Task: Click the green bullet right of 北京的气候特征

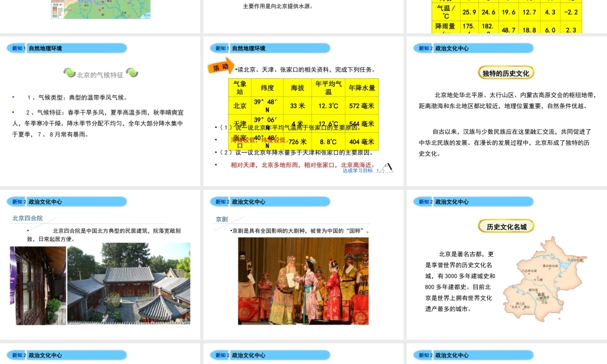Action: 132,72
